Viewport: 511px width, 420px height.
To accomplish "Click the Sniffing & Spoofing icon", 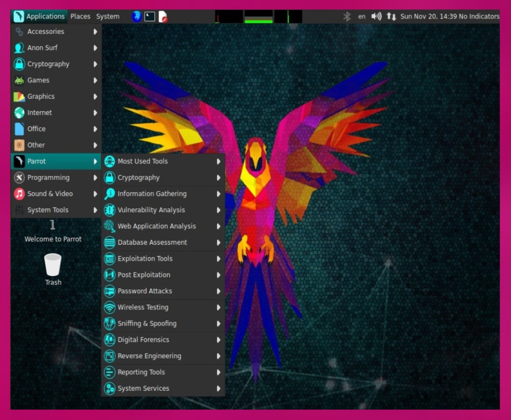I will pyautogui.click(x=110, y=324).
